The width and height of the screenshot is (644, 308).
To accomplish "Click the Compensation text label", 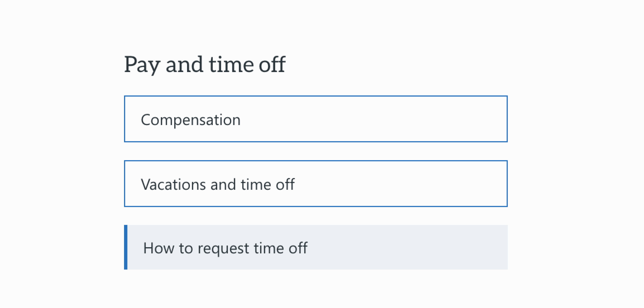I will point(190,120).
